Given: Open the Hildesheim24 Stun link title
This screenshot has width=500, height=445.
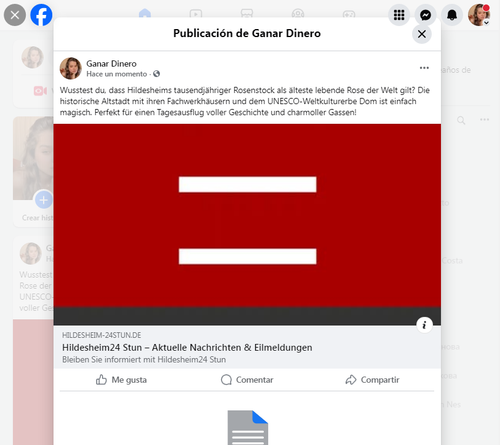Looking at the screenshot, I should [187, 347].
